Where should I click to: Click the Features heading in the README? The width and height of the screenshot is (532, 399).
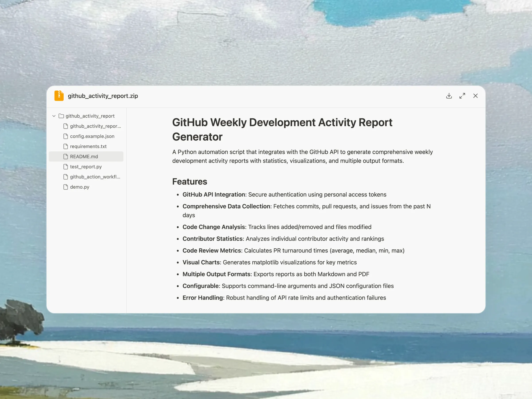pyautogui.click(x=190, y=182)
